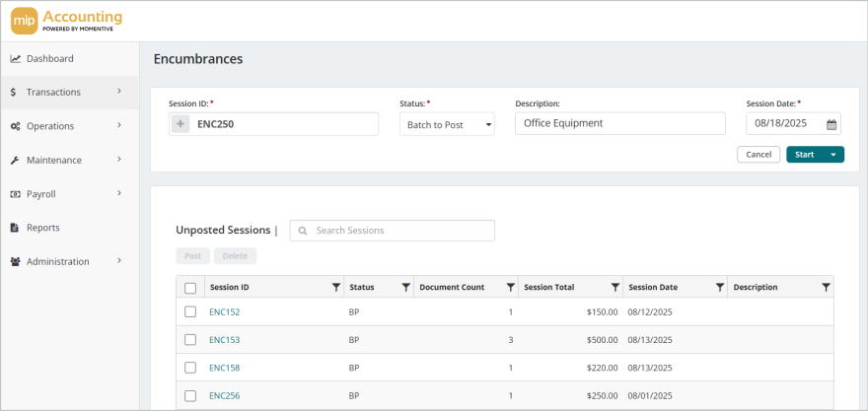Click the plus icon beside Session ID
868x411 pixels.
coord(181,124)
